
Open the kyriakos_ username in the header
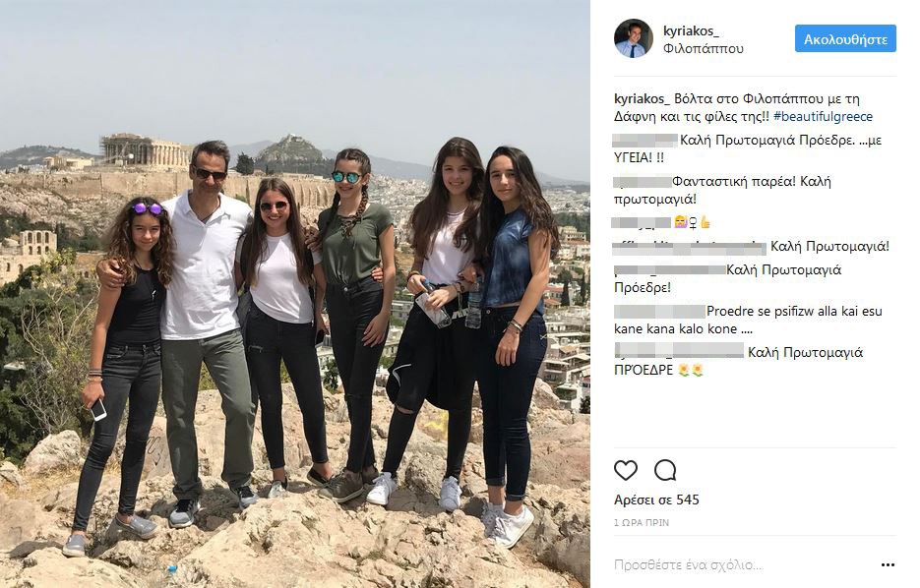click(x=691, y=30)
